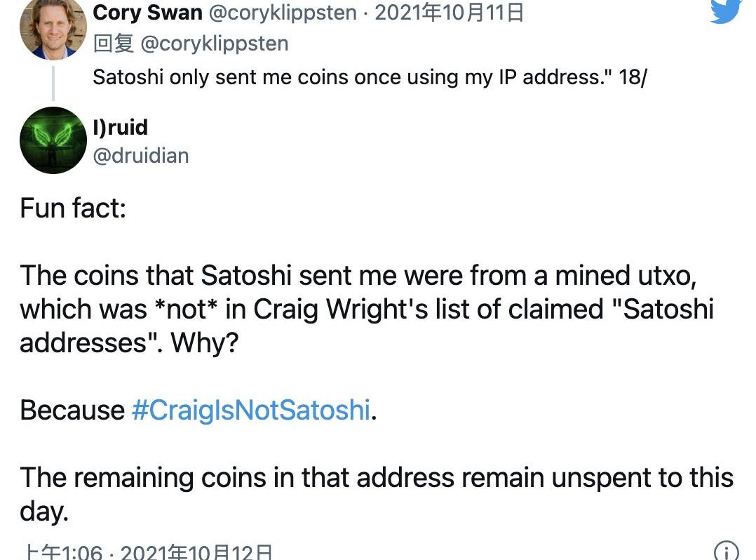Visit the Cory Swan display name
This screenshot has height=560, width=756.
click(147, 13)
